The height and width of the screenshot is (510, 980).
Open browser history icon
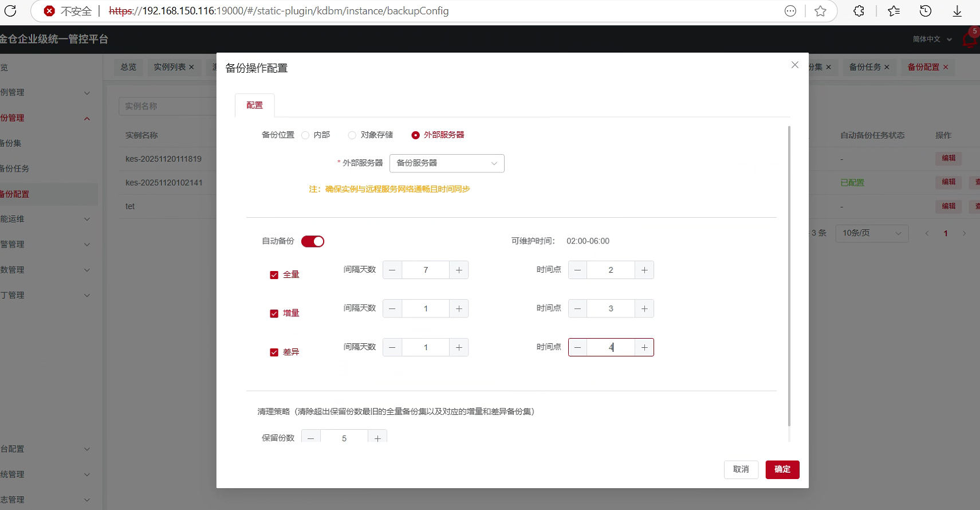click(x=925, y=11)
